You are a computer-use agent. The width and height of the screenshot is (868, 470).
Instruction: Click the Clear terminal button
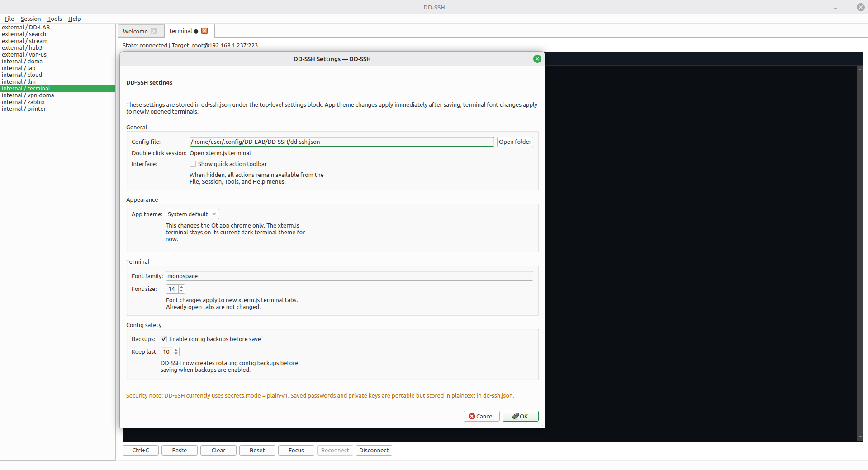point(218,450)
